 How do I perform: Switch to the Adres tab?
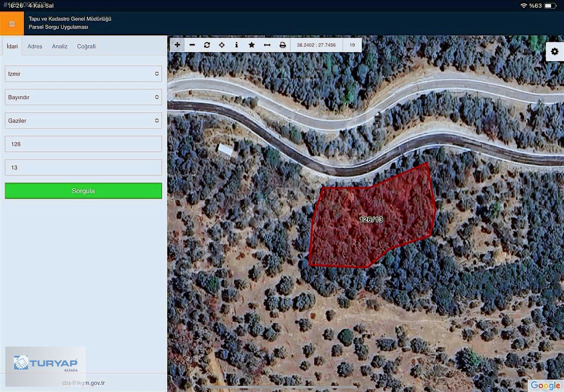pyautogui.click(x=35, y=46)
